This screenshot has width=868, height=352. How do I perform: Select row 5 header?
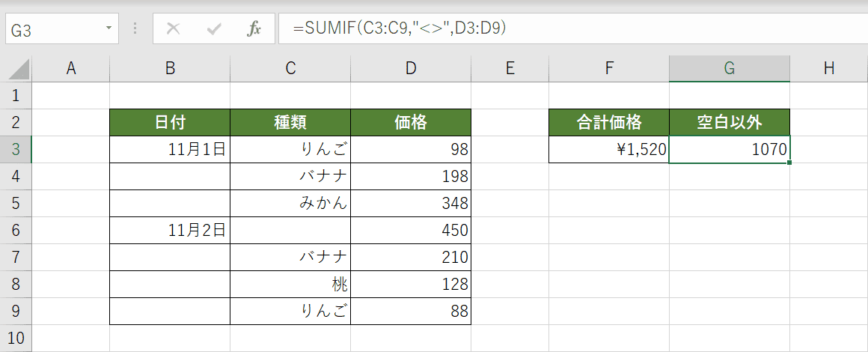click(x=16, y=204)
